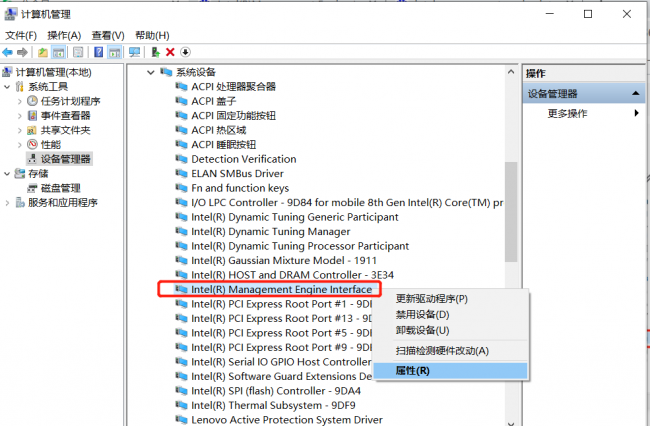This screenshot has width=650, height=426.
Task: Click the scan for hardware monitor icon
Action: tap(134, 52)
